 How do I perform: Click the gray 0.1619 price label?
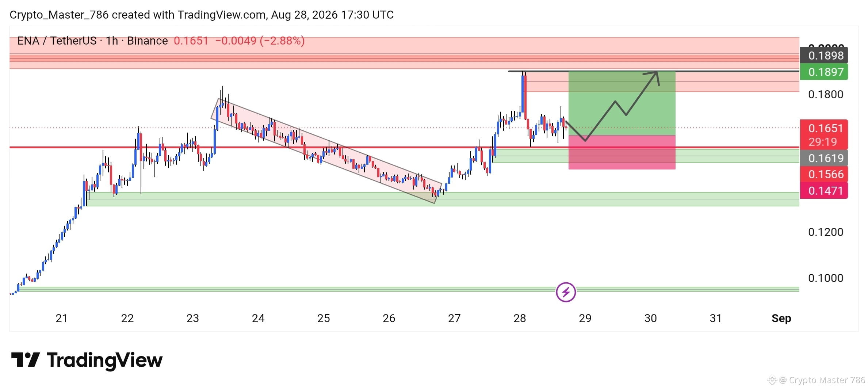tap(823, 158)
